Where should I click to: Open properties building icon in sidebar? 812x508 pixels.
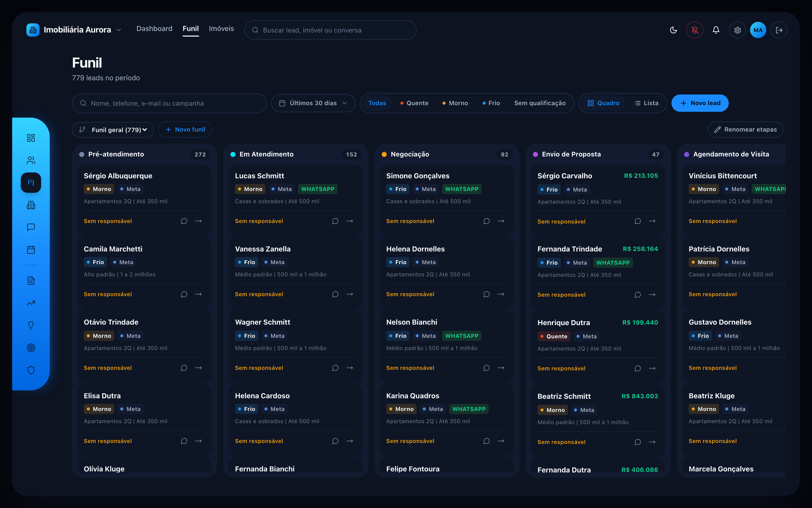31,205
